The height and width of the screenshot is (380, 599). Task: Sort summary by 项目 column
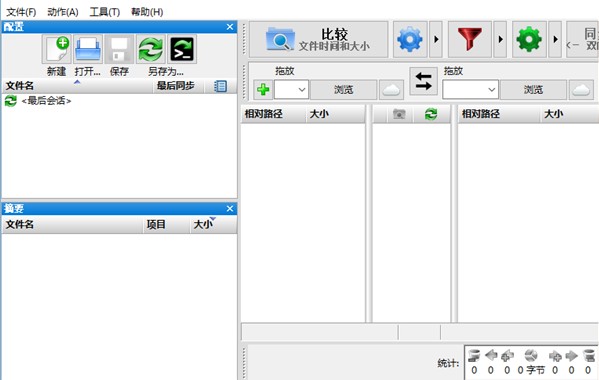pyautogui.click(x=166, y=225)
